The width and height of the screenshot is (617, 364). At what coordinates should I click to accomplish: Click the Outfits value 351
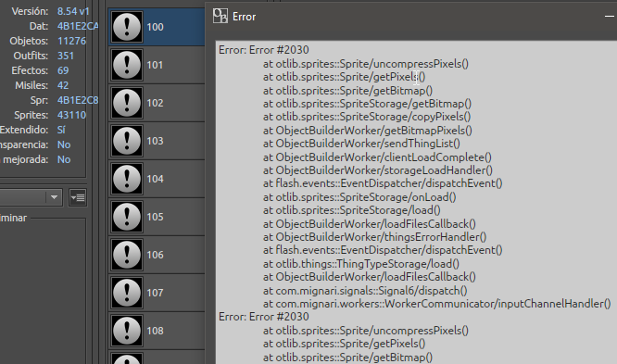(66, 56)
